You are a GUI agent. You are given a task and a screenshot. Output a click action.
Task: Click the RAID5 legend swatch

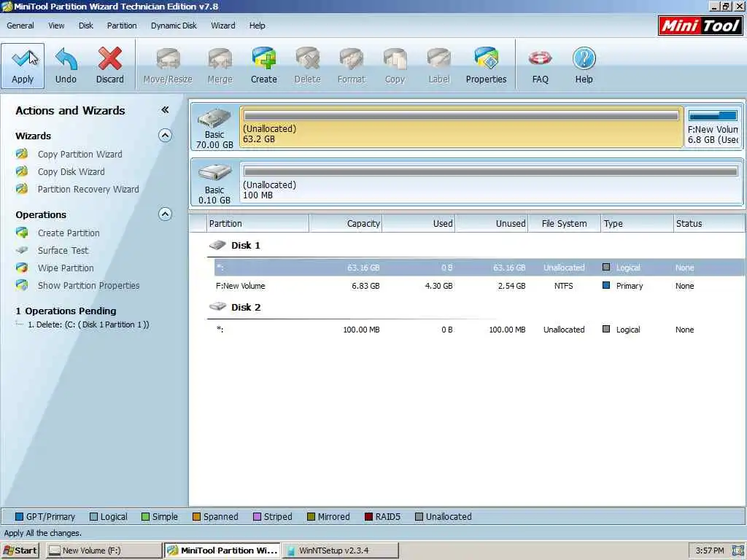[368, 517]
